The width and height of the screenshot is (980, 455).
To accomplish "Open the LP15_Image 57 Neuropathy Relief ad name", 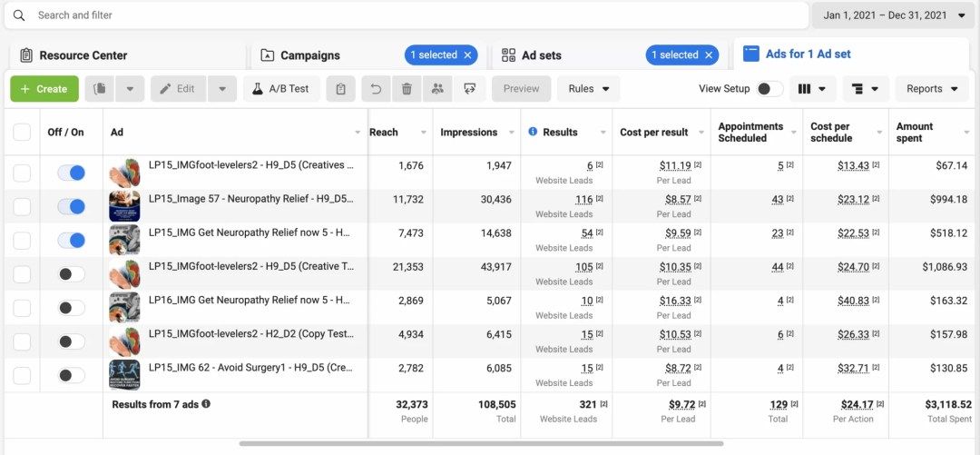I will [x=250, y=199].
